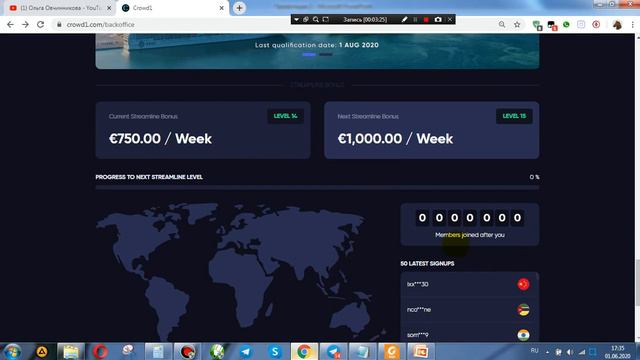
Task: Select the recorder pencil drawing tool
Action: point(404,19)
